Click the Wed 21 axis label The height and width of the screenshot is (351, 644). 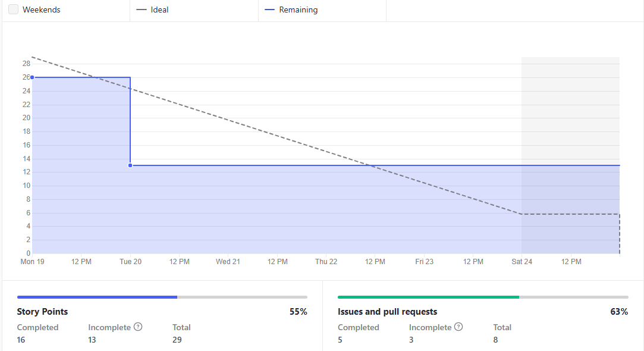228,262
